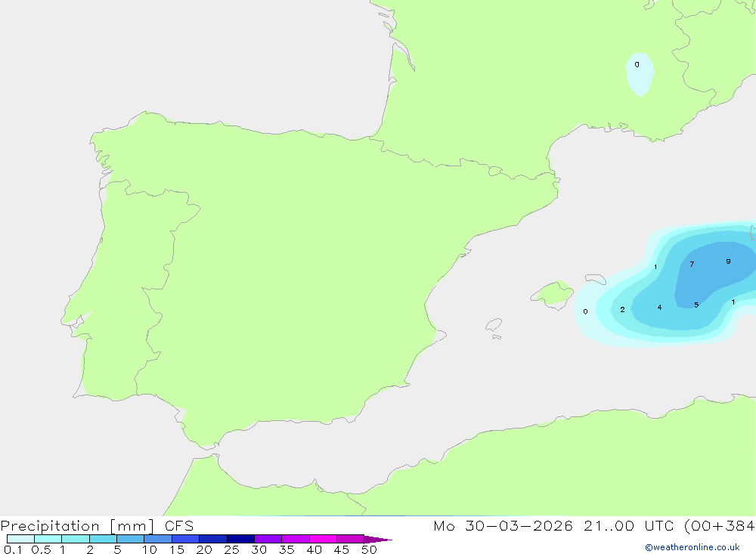This screenshot has width=756, height=554.
Task: Select the 45–50 mm legend color swatch
Action: [x=350, y=539]
